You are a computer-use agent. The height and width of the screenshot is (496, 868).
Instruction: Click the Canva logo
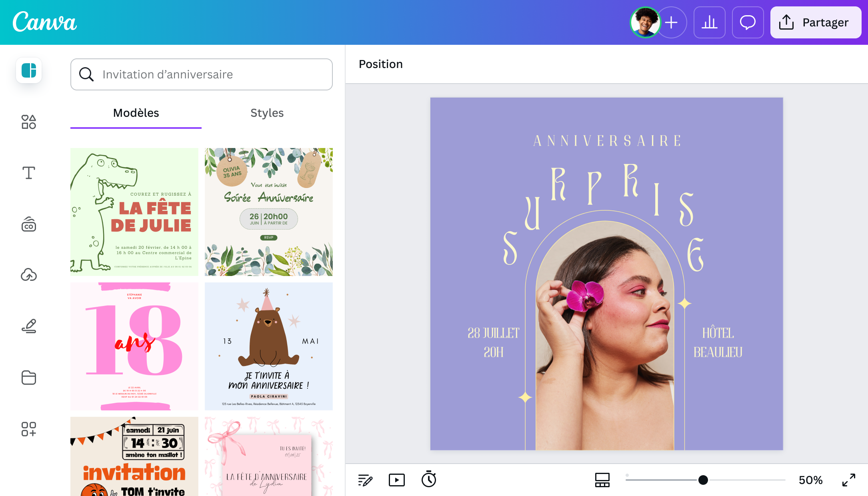tap(44, 22)
